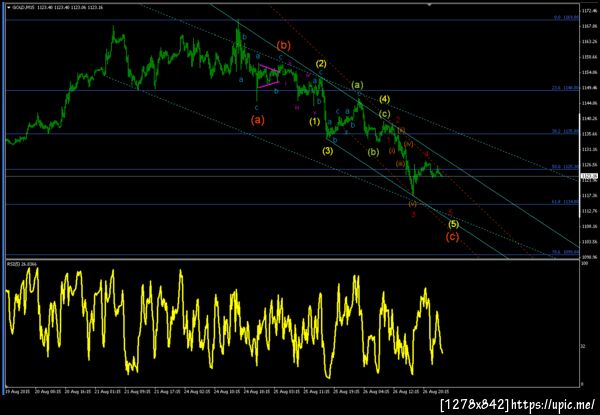
Task: Select the yellow (5) wave label
Action: point(453,224)
